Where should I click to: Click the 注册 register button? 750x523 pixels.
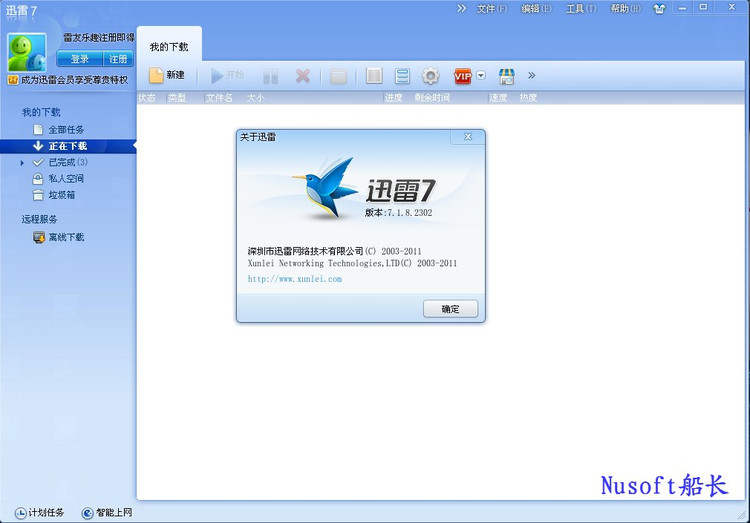(x=118, y=58)
